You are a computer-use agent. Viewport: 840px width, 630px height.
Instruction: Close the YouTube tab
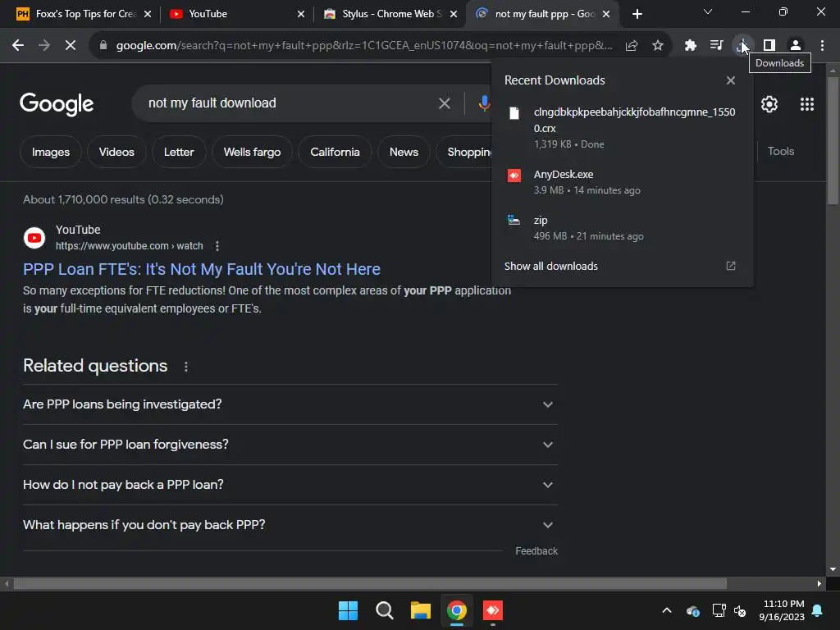[301, 14]
